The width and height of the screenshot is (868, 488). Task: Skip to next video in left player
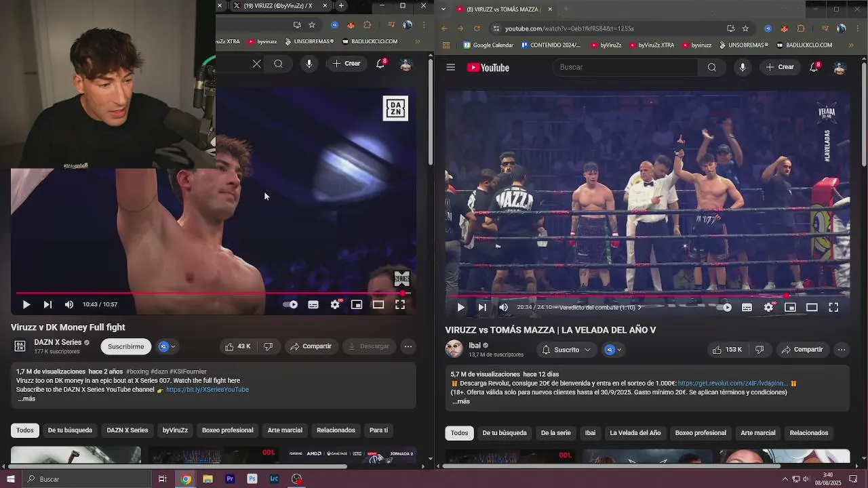pos(47,305)
